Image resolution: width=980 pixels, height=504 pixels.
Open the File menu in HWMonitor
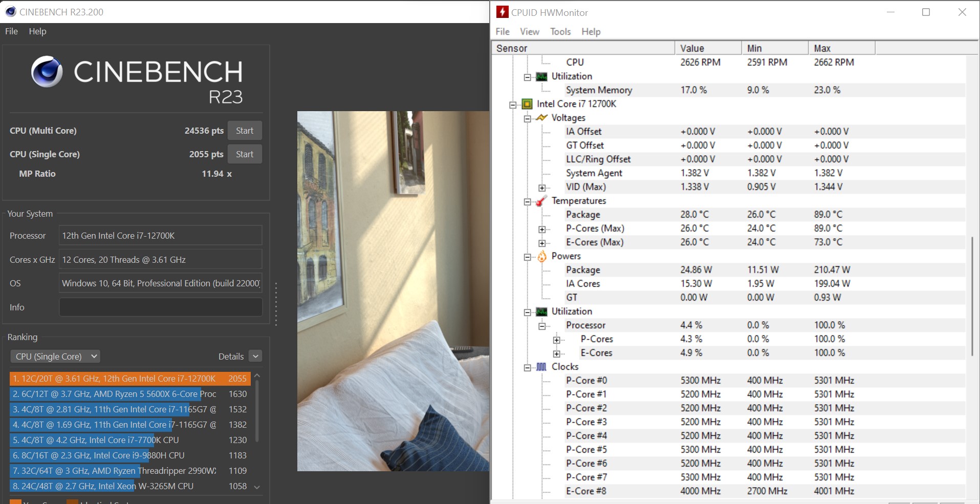click(x=503, y=32)
